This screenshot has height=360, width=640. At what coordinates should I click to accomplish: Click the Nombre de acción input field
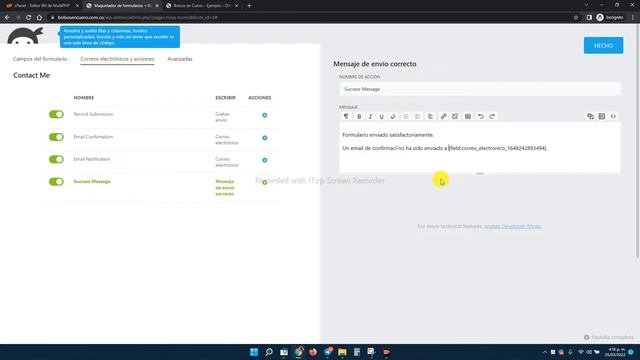(480, 89)
